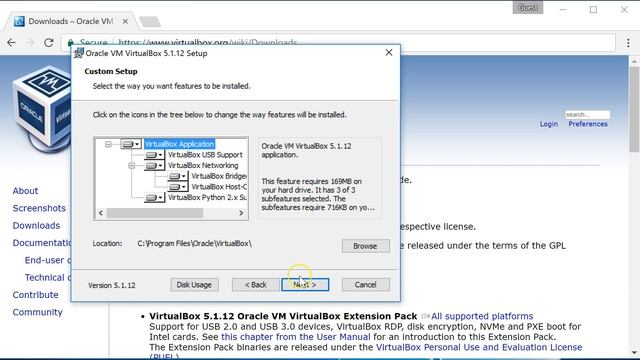Click the setup installer title bar icon

(79, 53)
